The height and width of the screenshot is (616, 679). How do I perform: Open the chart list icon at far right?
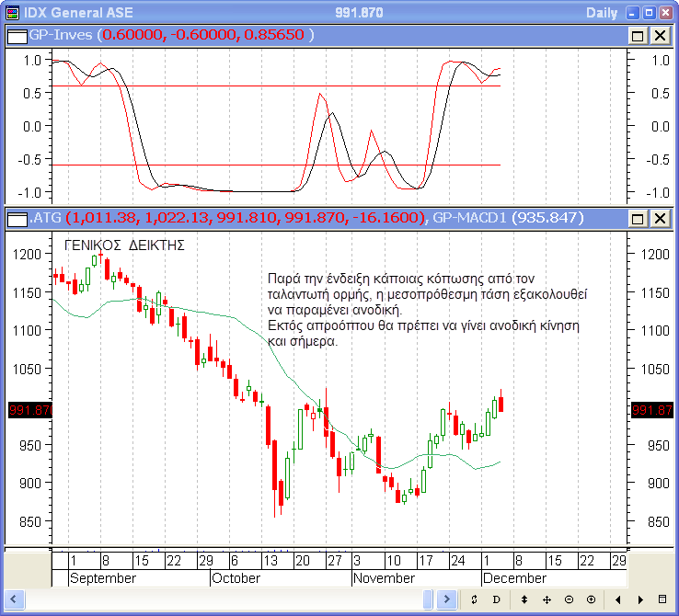[662, 599]
